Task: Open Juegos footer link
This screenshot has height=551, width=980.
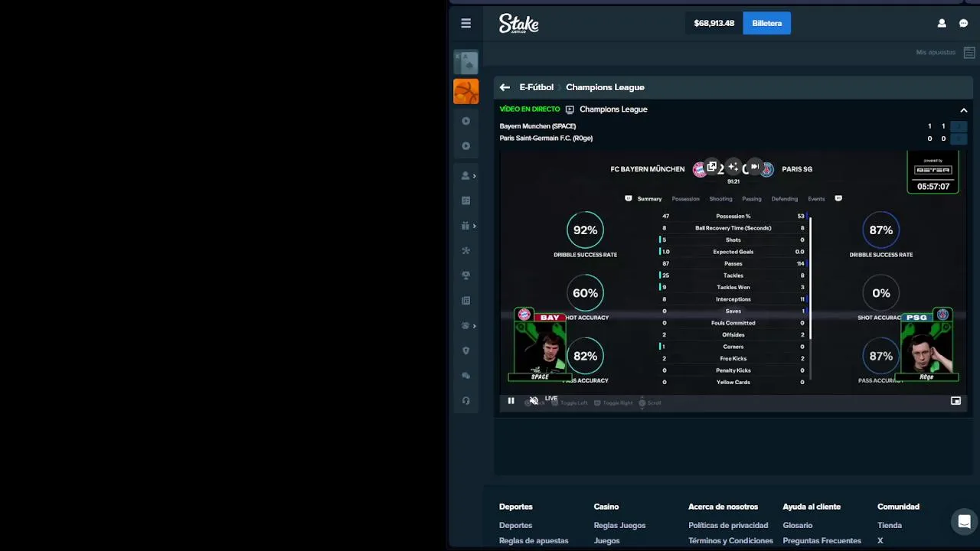Action: click(x=606, y=540)
